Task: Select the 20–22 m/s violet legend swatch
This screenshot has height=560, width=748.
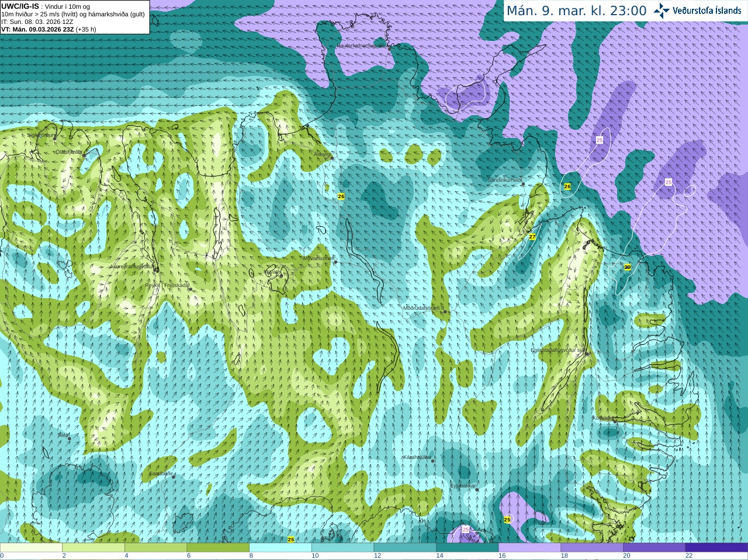Action: pyautogui.click(x=654, y=548)
